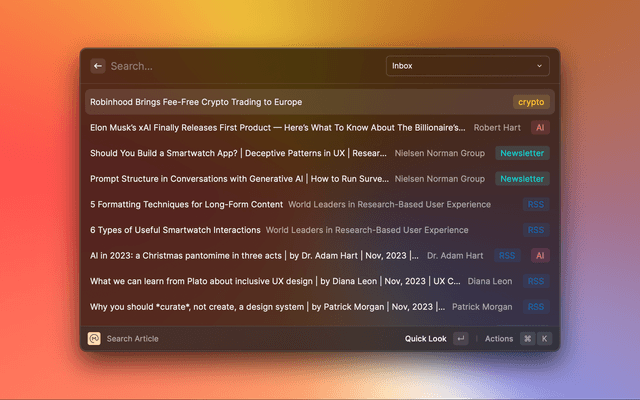640x400 pixels.
Task: Click the Command key icon in footer
Action: (x=527, y=339)
